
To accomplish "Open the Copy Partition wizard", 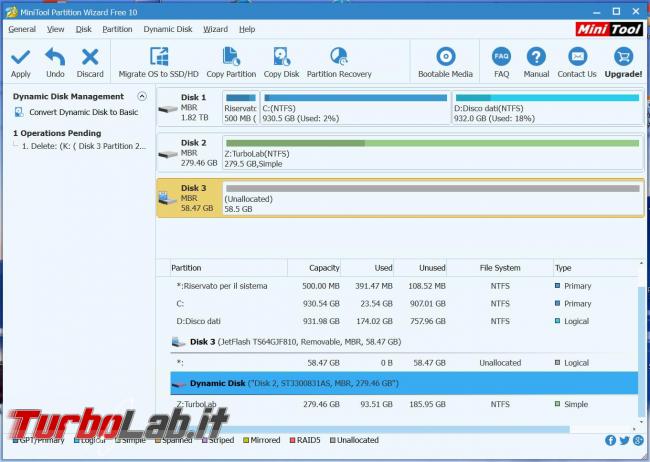I will [x=231, y=63].
